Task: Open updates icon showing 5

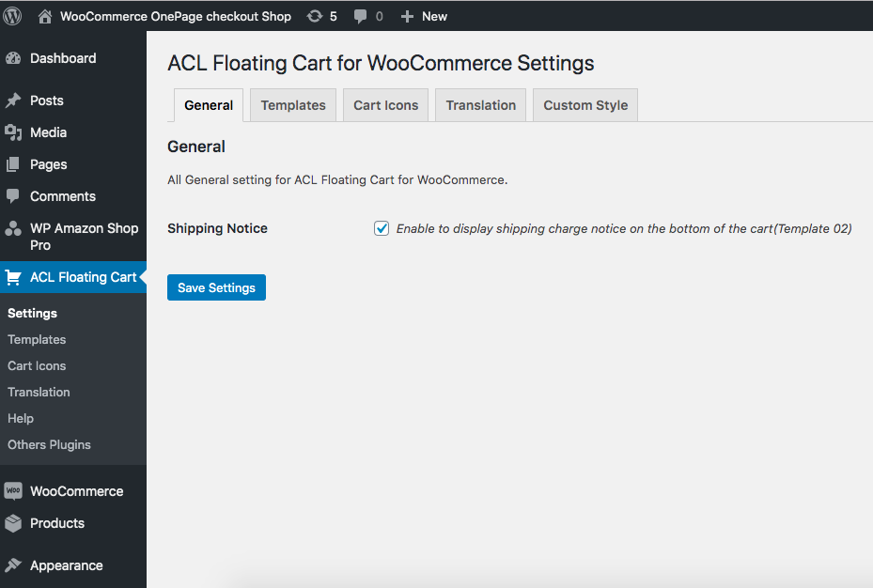Action: [x=315, y=16]
